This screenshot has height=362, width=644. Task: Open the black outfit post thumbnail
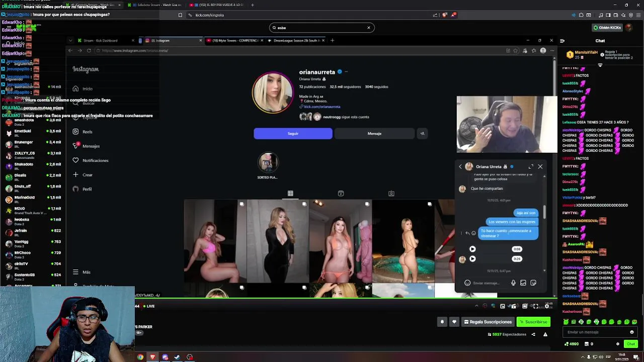click(x=278, y=241)
